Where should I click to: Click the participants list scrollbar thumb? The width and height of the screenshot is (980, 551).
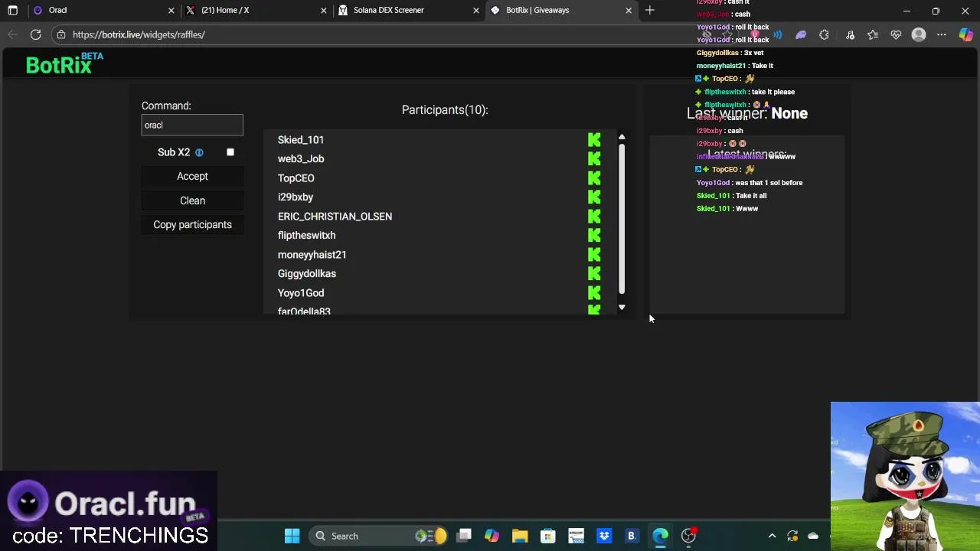tap(622, 218)
